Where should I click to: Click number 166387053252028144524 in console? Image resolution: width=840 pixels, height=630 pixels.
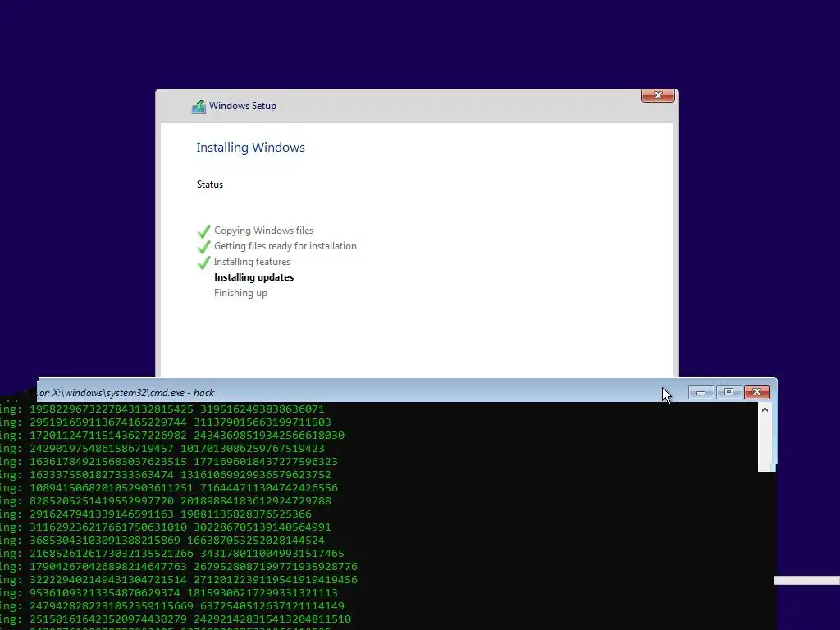coord(256,541)
